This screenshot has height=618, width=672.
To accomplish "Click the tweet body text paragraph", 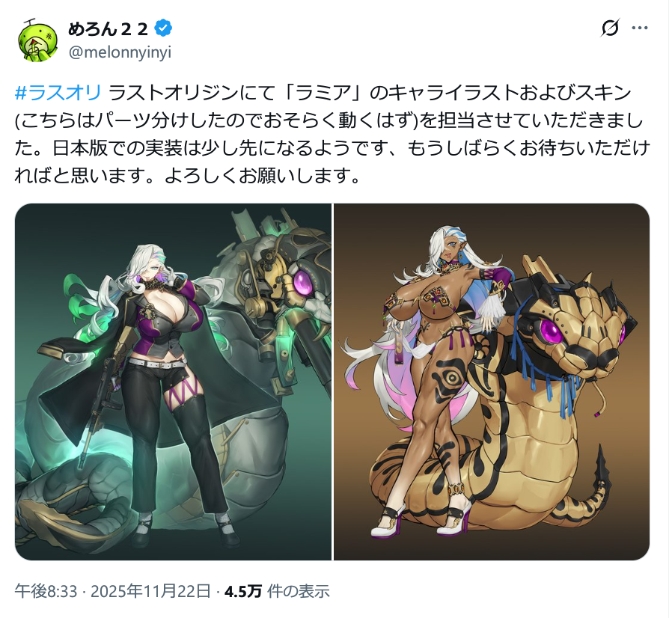I will 332,134.
